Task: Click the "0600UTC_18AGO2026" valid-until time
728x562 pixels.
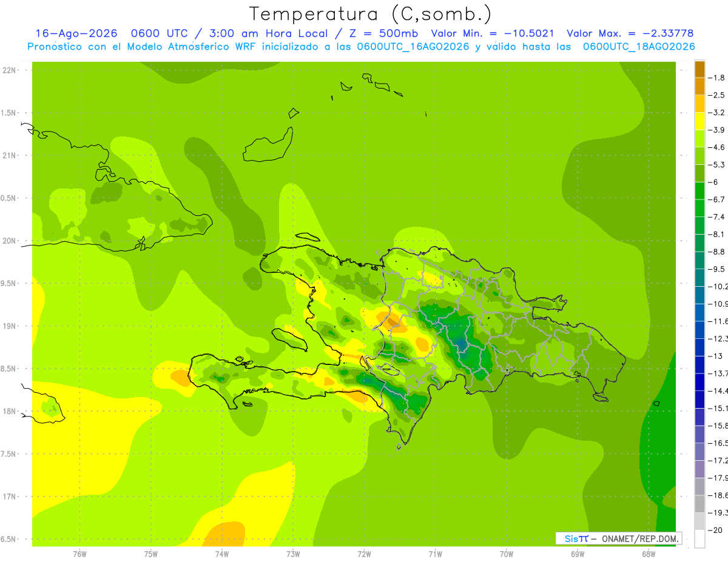Action: click(639, 47)
